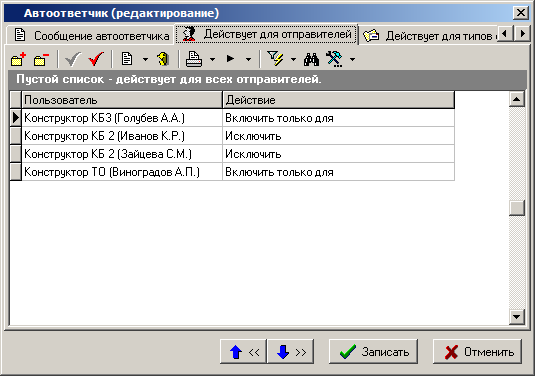
Task: Click the Записать button
Action: pos(373,351)
